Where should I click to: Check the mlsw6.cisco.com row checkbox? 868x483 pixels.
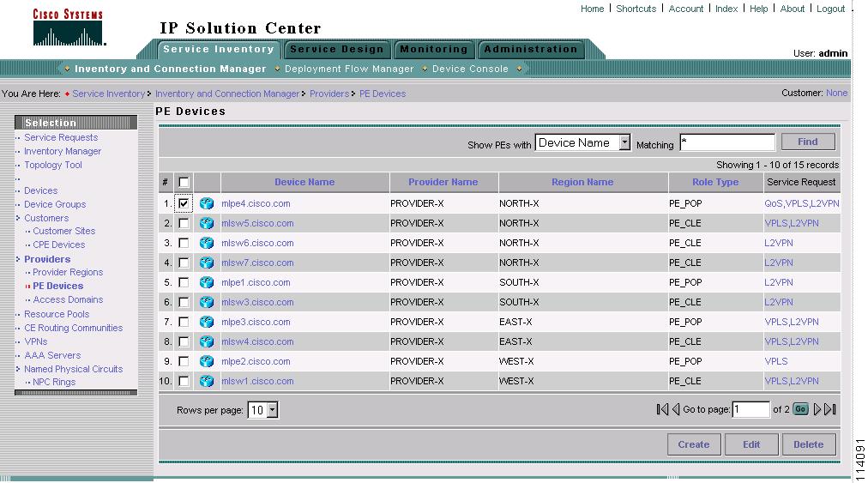184,243
